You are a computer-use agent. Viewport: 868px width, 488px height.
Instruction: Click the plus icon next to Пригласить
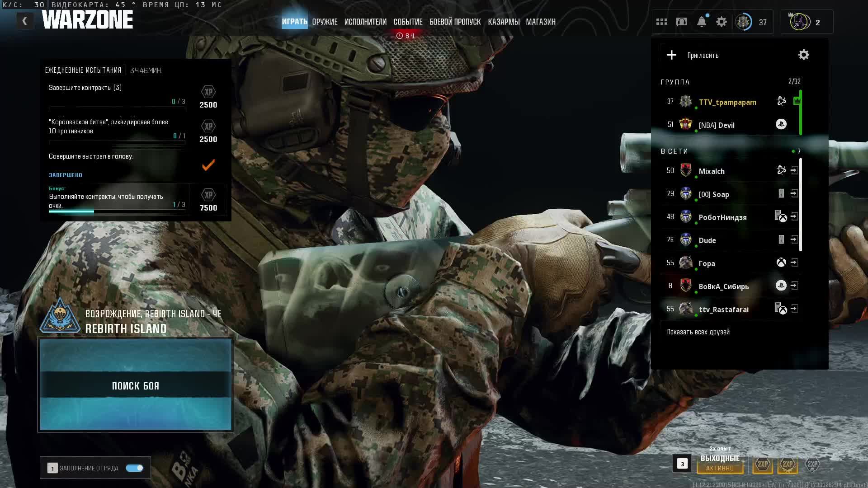[x=672, y=55]
